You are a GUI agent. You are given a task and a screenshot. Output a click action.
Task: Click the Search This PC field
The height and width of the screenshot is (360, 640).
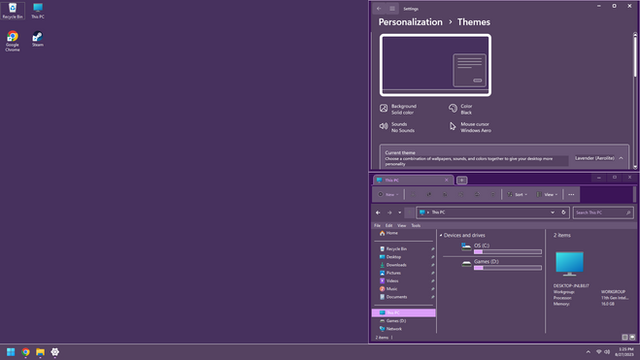pos(603,212)
